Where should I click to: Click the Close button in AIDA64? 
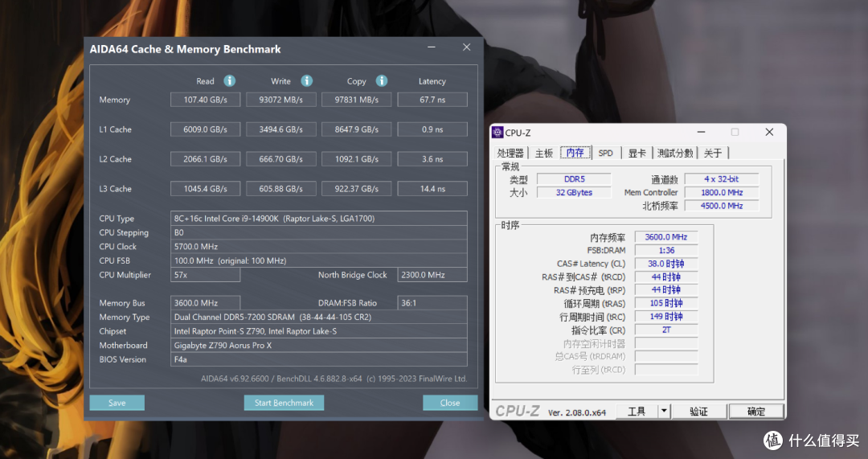pos(450,403)
